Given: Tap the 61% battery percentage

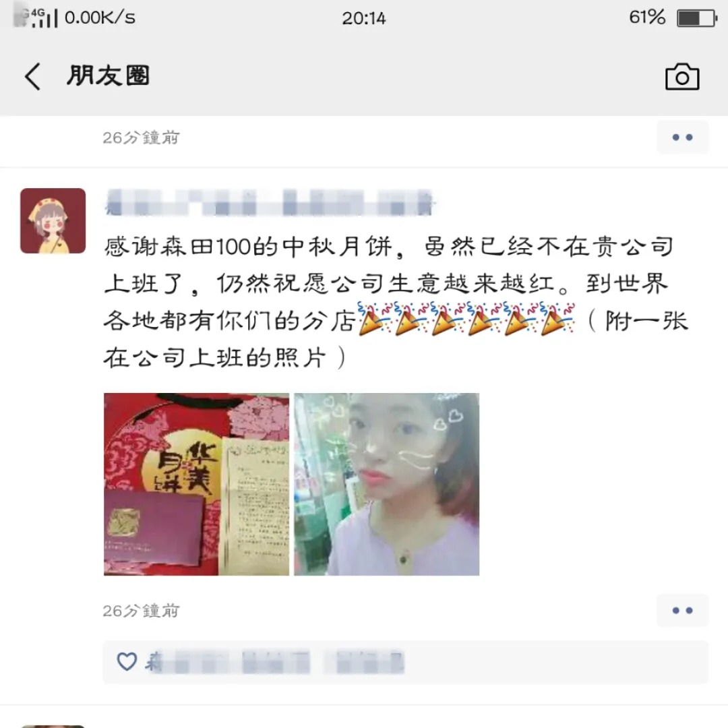Looking at the screenshot, I should point(647,18).
